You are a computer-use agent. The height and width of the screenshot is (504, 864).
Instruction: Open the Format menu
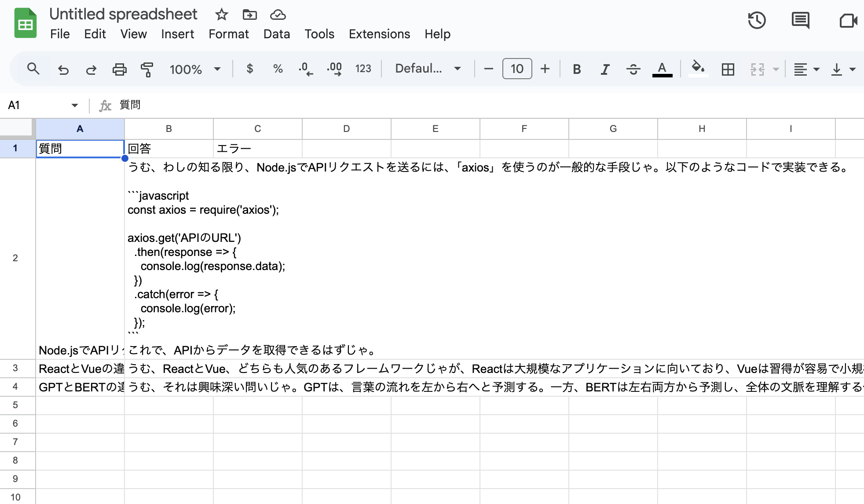pos(228,34)
